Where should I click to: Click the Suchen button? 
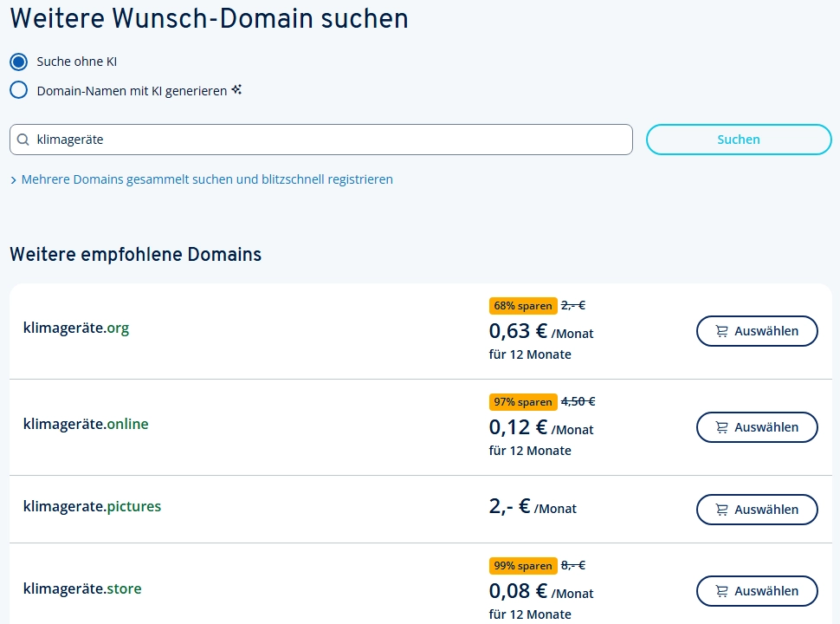point(739,140)
